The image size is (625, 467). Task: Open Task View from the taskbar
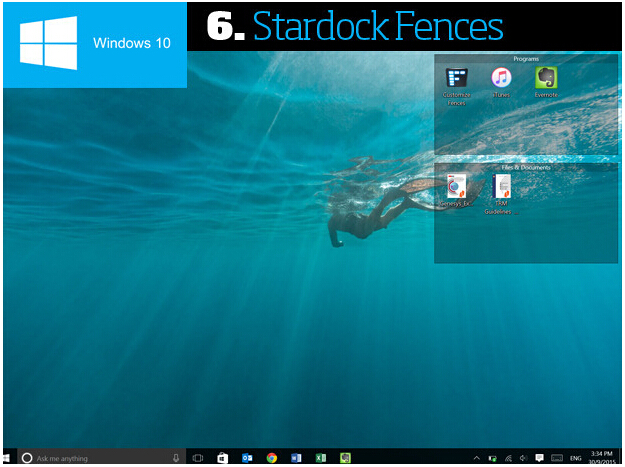point(198,458)
